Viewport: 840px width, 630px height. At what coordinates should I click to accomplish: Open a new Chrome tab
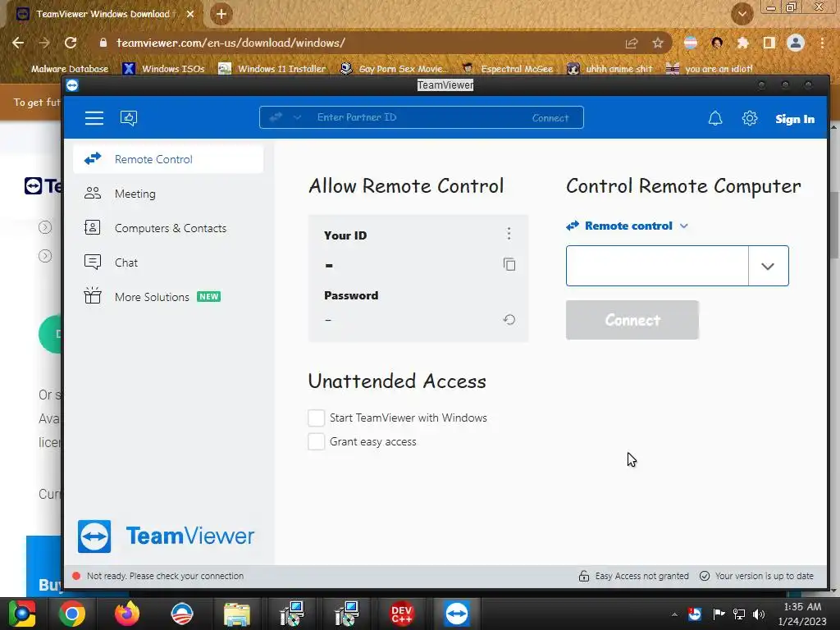(221, 14)
